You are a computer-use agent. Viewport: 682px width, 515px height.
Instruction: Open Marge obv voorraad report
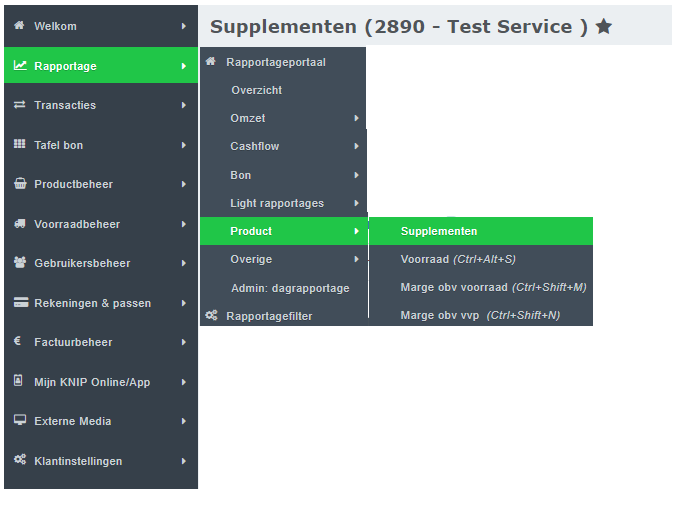[493, 287]
